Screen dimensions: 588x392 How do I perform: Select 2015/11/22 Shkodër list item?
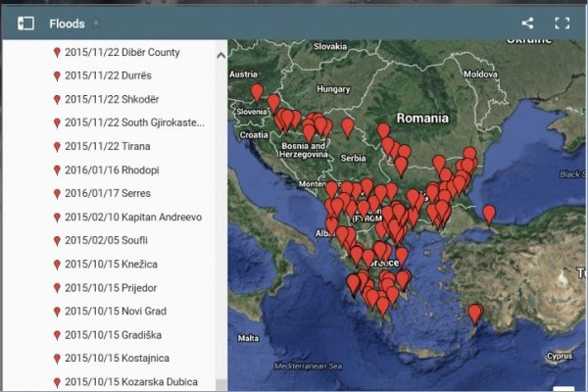coord(112,99)
